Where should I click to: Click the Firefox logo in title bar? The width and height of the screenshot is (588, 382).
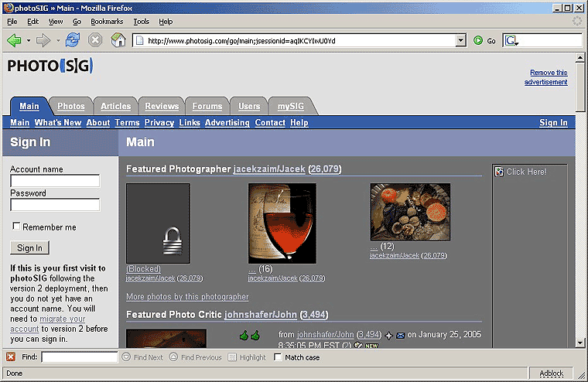pyautogui.click(x=9, y=8)
